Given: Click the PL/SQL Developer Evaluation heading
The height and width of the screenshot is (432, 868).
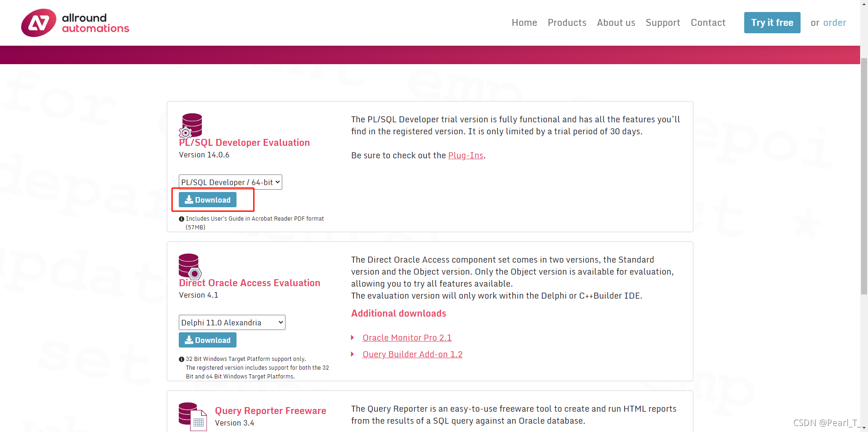Looking at the screenshot, I should pos(244,143).
